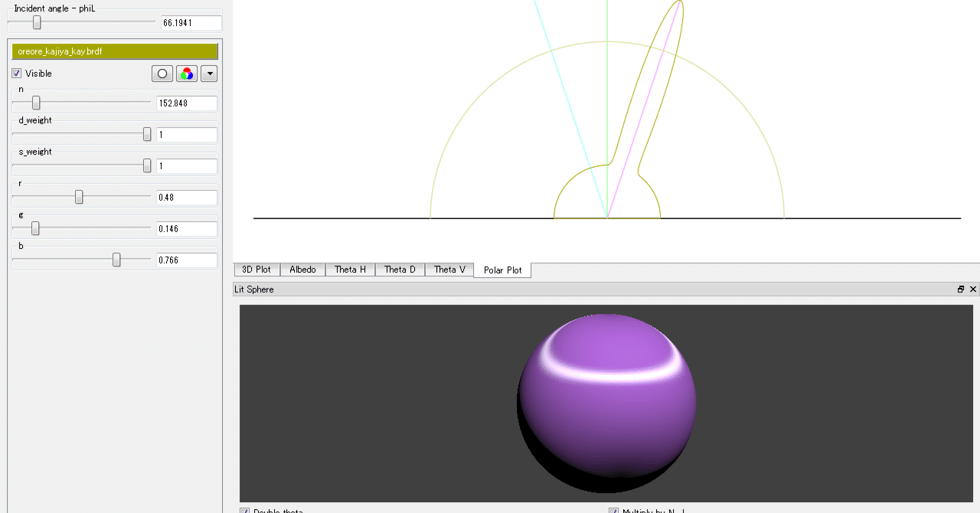Select the Polar Plot tab
980x513 pixels.
pyautogui.click(x=502, y=270)
